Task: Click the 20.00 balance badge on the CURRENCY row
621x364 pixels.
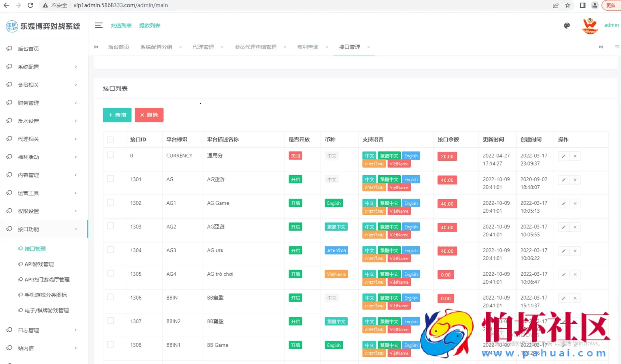Action: point(447,156)
